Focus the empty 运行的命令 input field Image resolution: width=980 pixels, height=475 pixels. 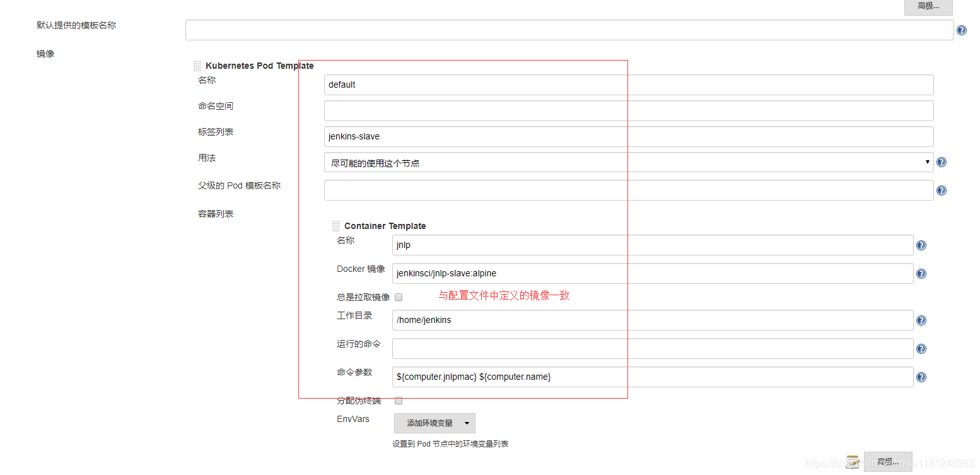[653, 349]
